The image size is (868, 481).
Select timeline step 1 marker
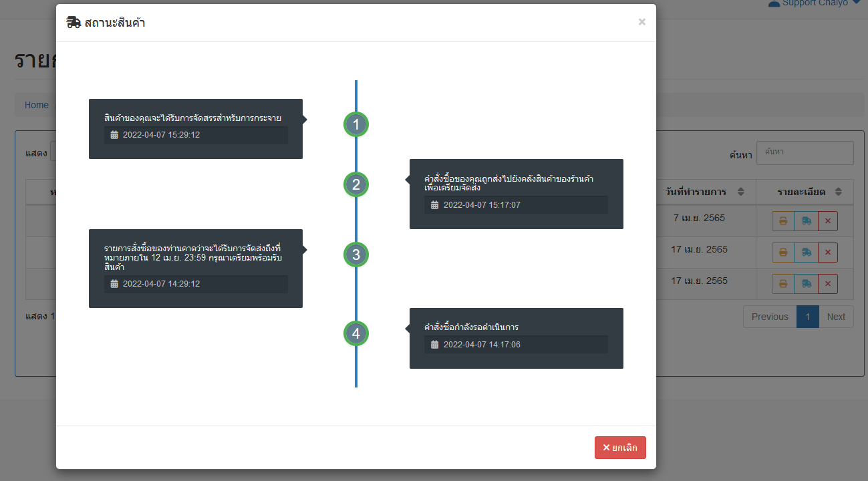pyautogui.click(x=356, y=124)
